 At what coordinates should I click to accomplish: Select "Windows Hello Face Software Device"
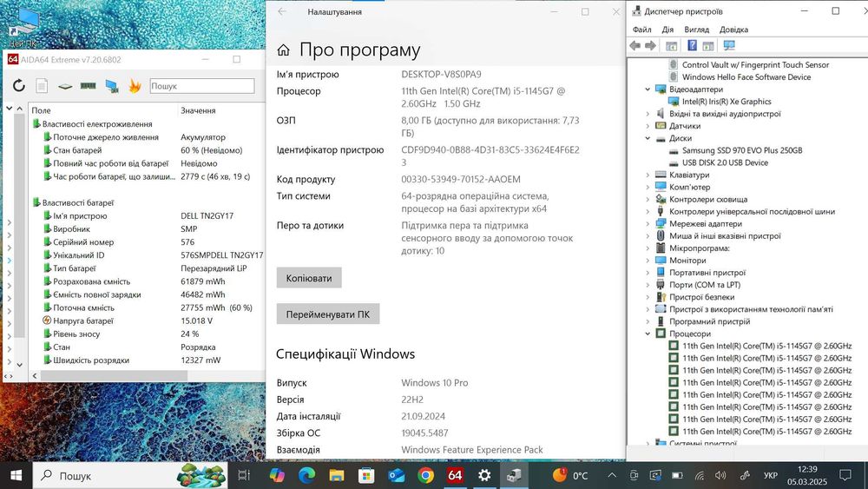point(746,77)
